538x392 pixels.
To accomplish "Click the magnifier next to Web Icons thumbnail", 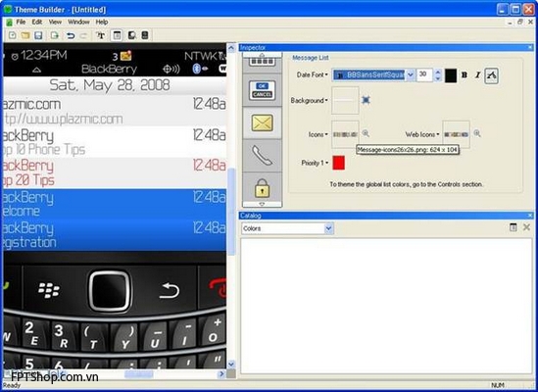I will [x=477, y=133].
